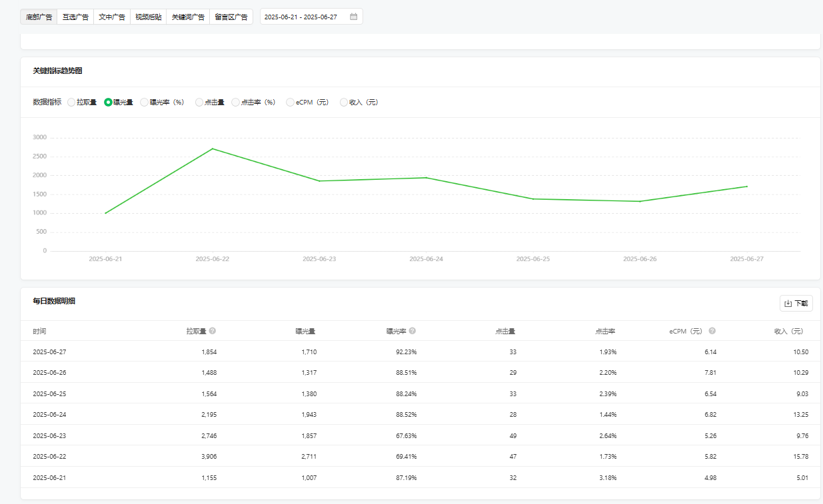Click the 曝光量 value 1,007

[309, 477]
